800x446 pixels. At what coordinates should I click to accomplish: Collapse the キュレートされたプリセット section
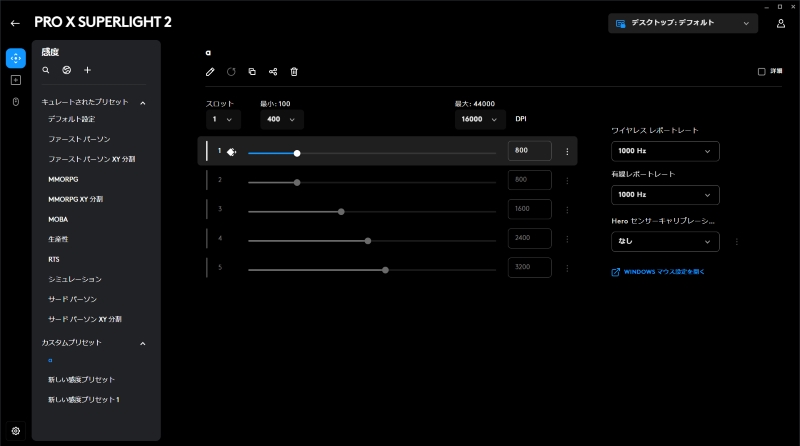pos(143,103)
